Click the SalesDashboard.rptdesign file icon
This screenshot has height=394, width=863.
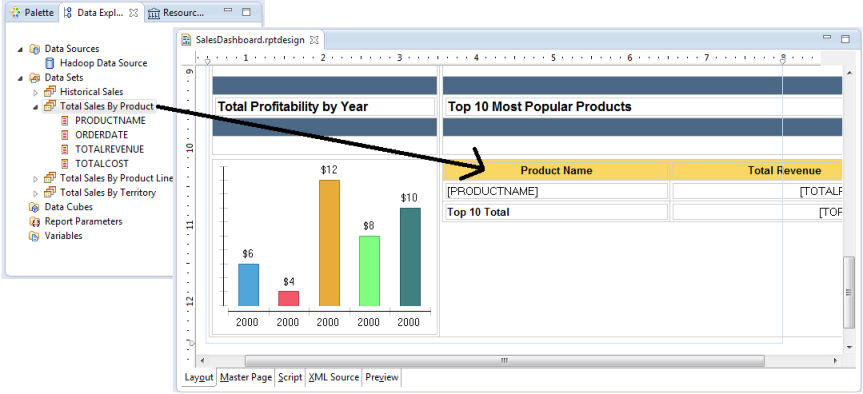[187, 40]
